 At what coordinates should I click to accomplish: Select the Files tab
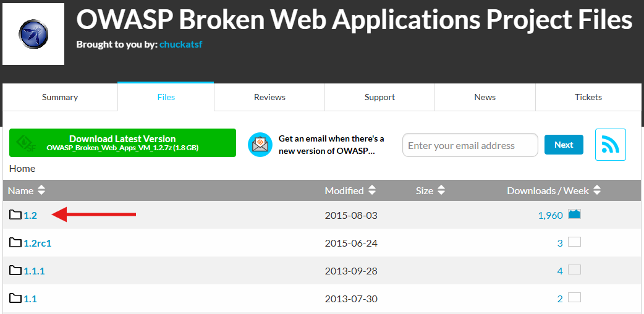pyautogui.click(x=166, y=97)
